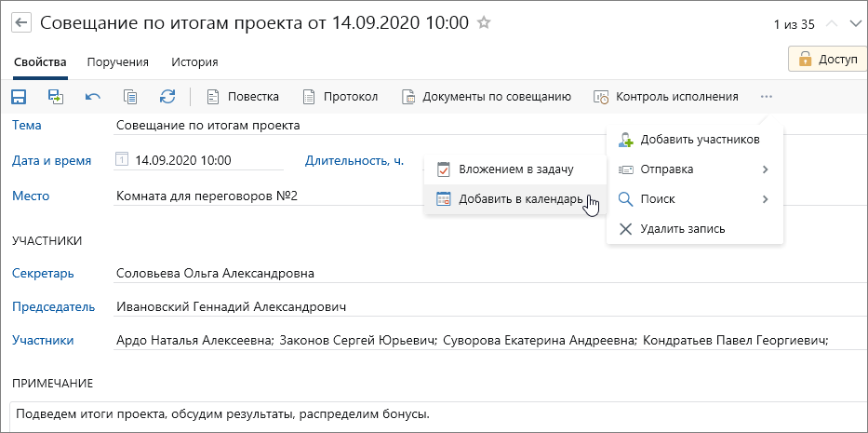The width and height of the screenshot is (868, 433).
Task: Open calendar picker beside date 14.09.2020
Action: click(x=122, y=160)
